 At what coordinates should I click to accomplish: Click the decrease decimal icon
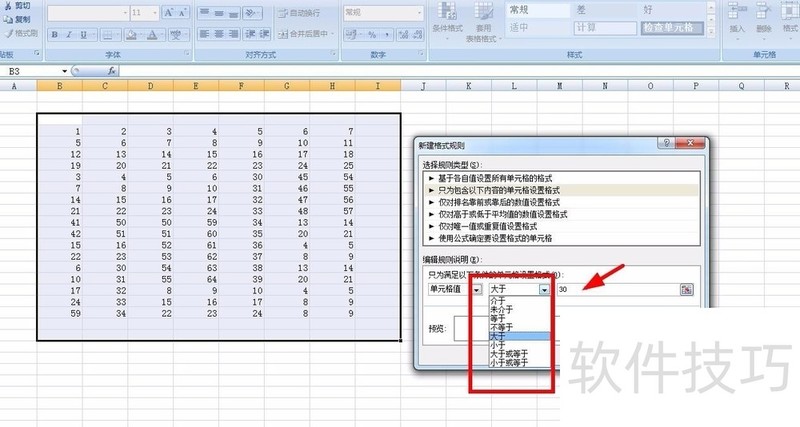point(418,35)
